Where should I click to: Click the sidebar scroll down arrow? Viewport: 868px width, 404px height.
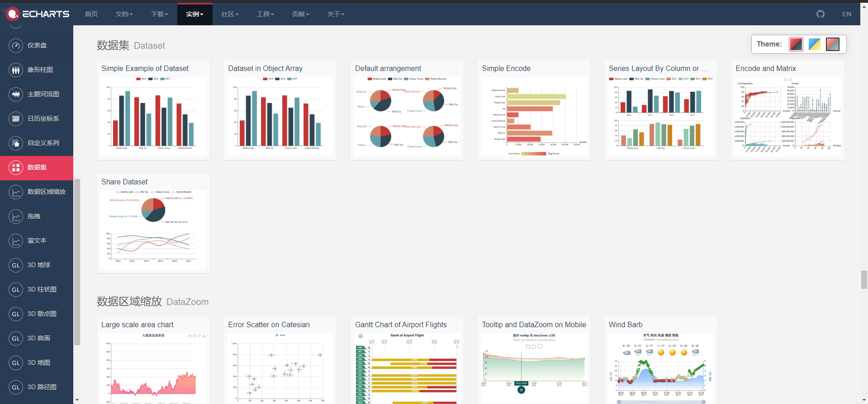coord(77,399)
